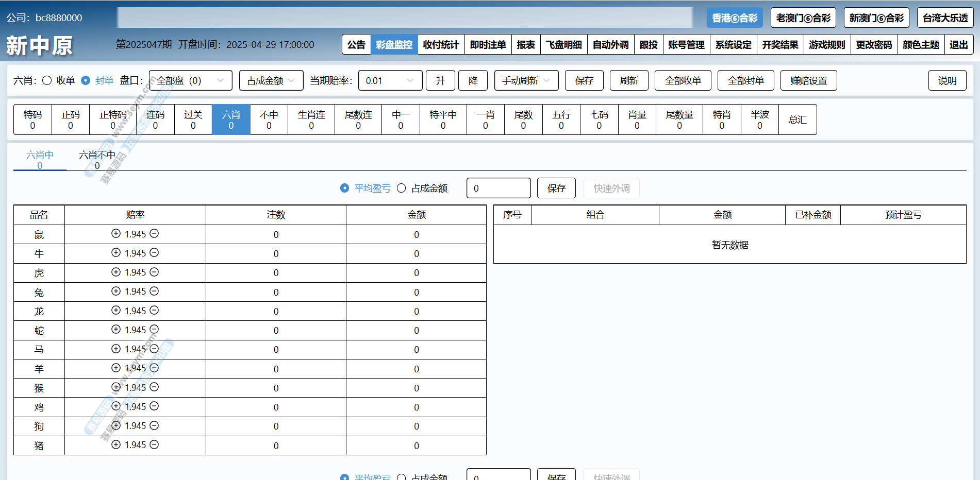Raise odds with plus icon for 猪

pos(116,445)
